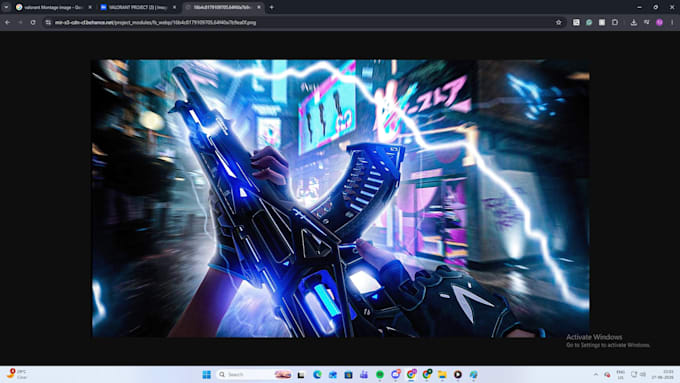Switch to the VALORANT PROJECT Behance tab
680x383 pixels.
[138, 7]
